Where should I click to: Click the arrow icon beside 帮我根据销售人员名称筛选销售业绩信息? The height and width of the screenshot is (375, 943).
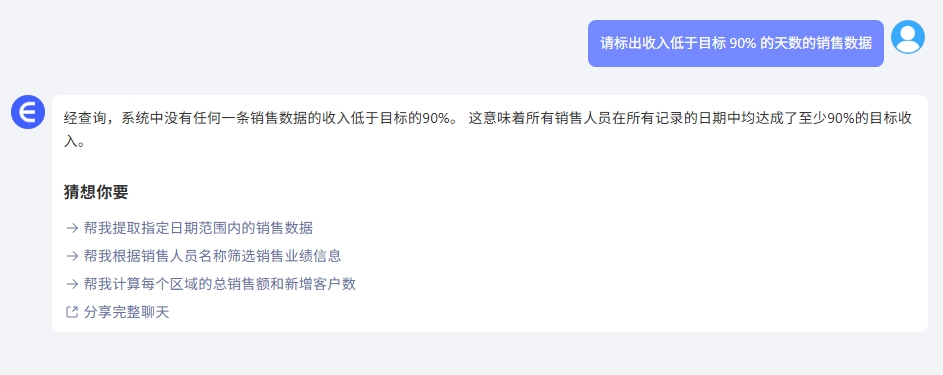click(x=72, y=255)
